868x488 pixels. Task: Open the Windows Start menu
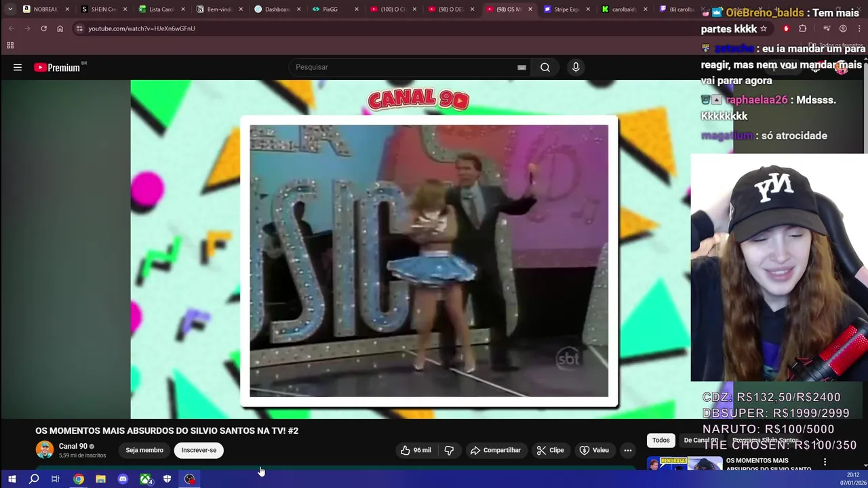coord(12,479)
